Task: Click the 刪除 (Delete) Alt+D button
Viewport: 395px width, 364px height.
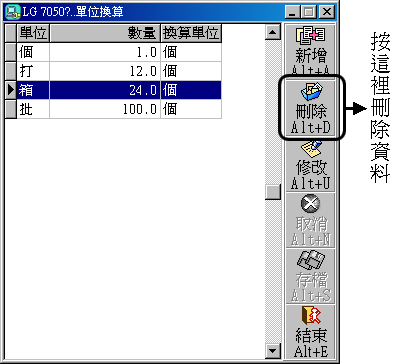Action: [x=310, y=107]
